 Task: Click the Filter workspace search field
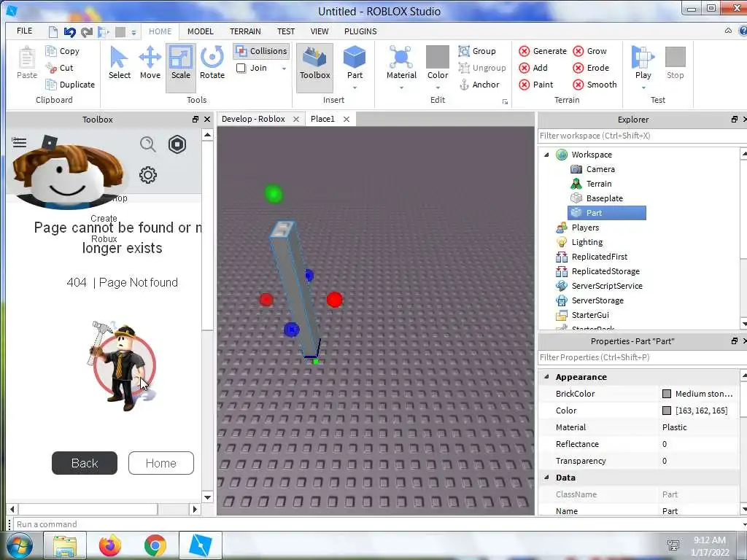[x=640, y=136]
